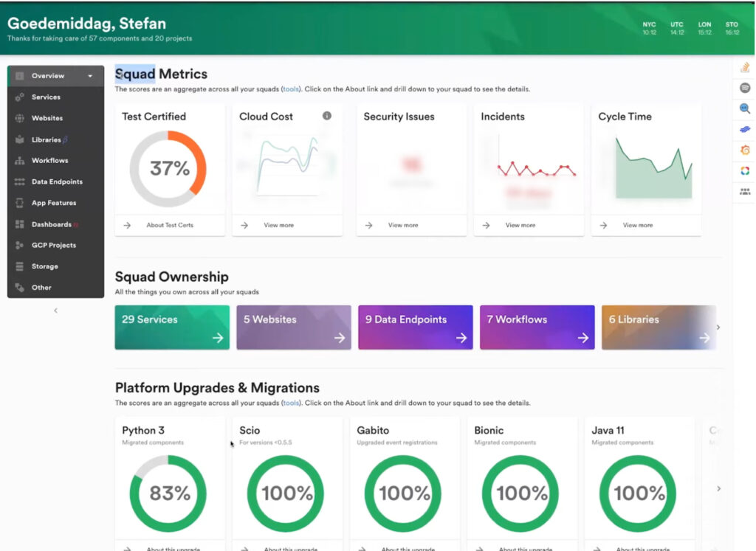This screenshot has width=756, height=551.
Task: Click the tools link under Squad Metrics
Action: coord(291,89)
